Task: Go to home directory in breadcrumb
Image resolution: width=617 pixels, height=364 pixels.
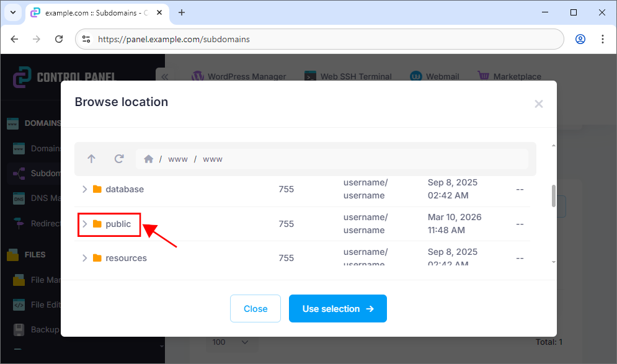Action: tap(148, 159)
